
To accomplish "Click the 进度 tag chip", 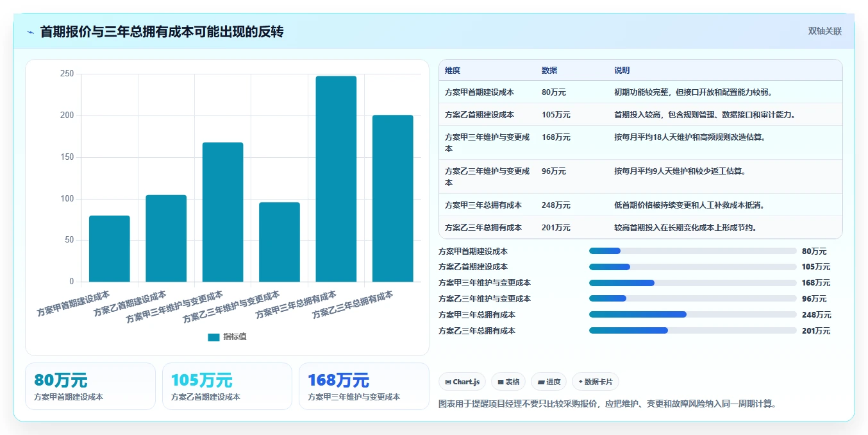I will click(549, 382).
